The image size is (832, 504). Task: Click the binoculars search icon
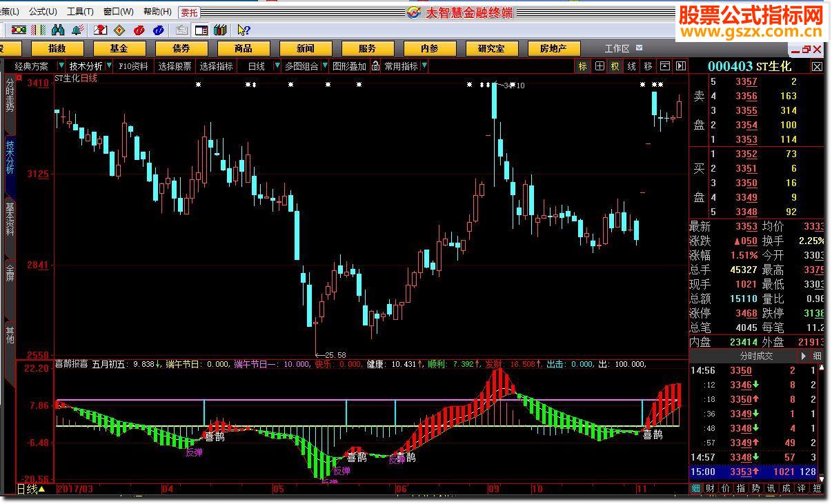(x=59, y=30)
